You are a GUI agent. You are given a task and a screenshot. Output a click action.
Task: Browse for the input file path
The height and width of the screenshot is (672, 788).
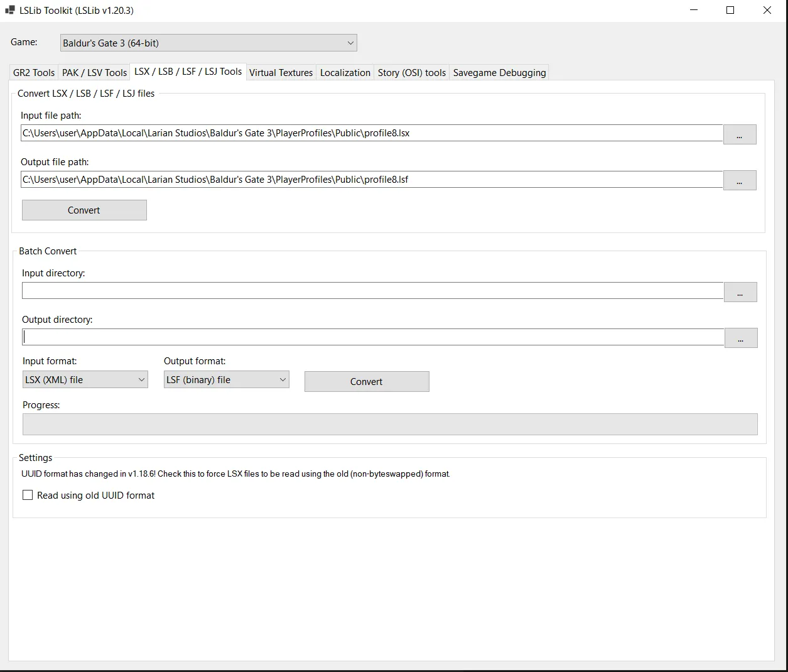point(739,134)
